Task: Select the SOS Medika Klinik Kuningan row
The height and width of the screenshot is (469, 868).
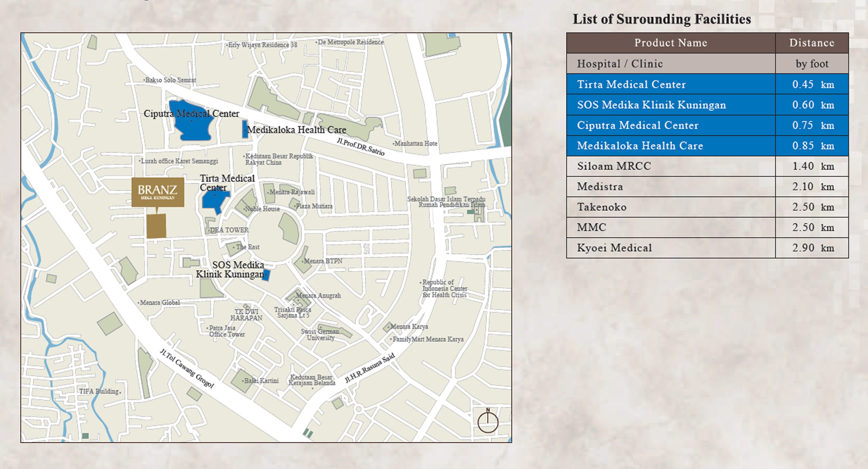Action: coord(707,105)
